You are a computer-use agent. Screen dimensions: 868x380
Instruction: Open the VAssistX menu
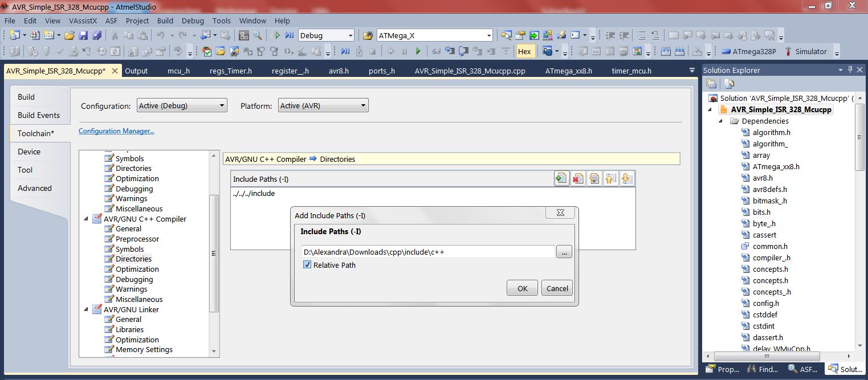83,21
